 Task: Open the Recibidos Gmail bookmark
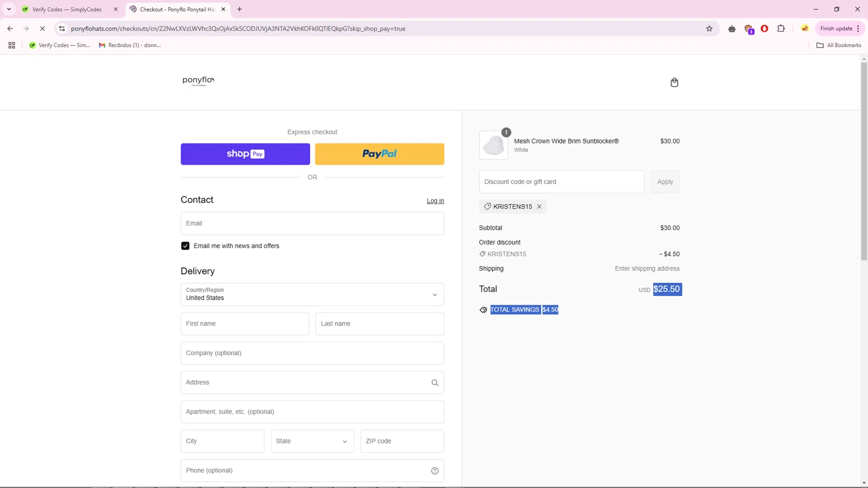pos(130,45)
